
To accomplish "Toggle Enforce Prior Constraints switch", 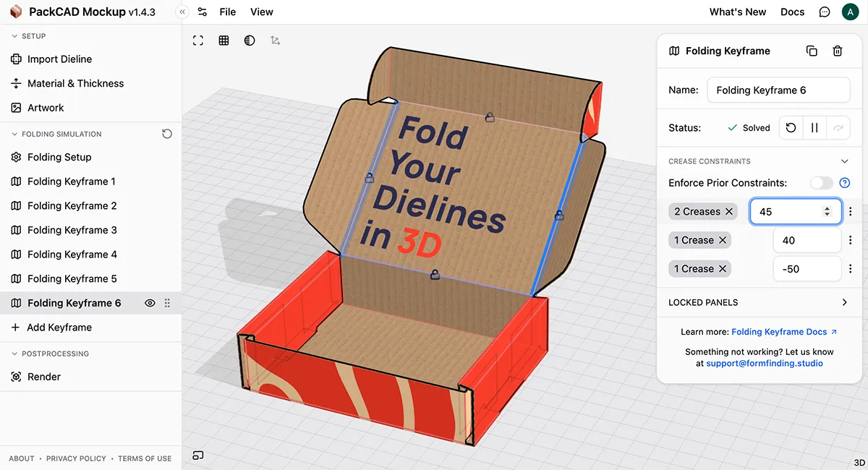I will pyautogui.click(x=822, y=183).
